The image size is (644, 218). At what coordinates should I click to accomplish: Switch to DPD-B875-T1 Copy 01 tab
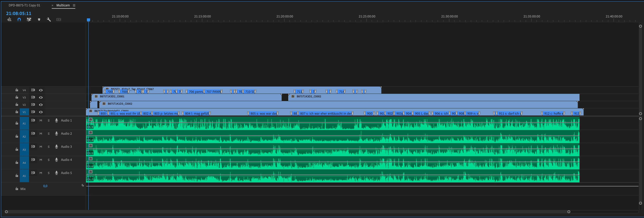(x=24, y=5)
